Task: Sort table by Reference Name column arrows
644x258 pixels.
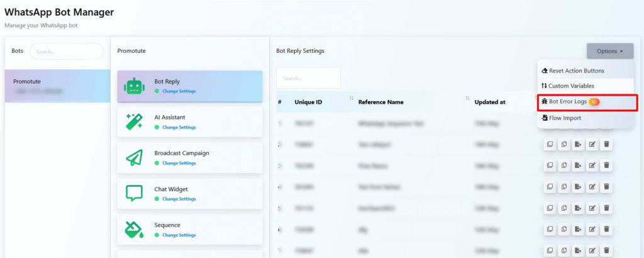Action: tap(467, 98)
